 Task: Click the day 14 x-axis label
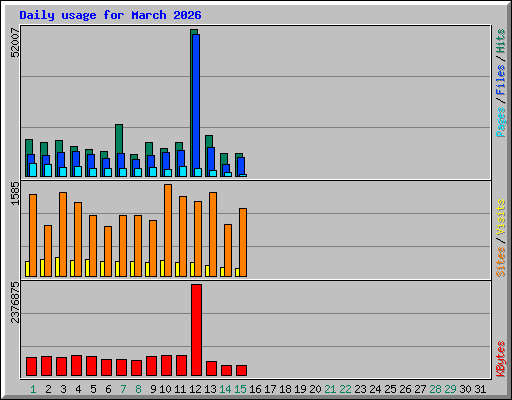click(225, 389)
